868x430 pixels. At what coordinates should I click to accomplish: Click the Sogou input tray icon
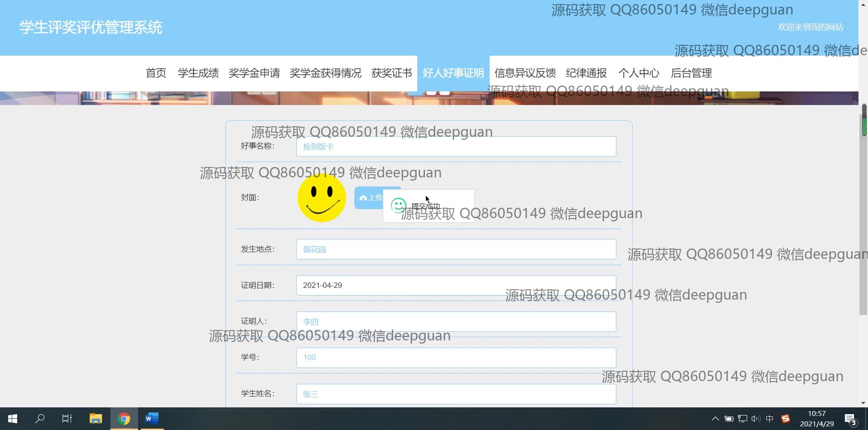click(785, 419)
